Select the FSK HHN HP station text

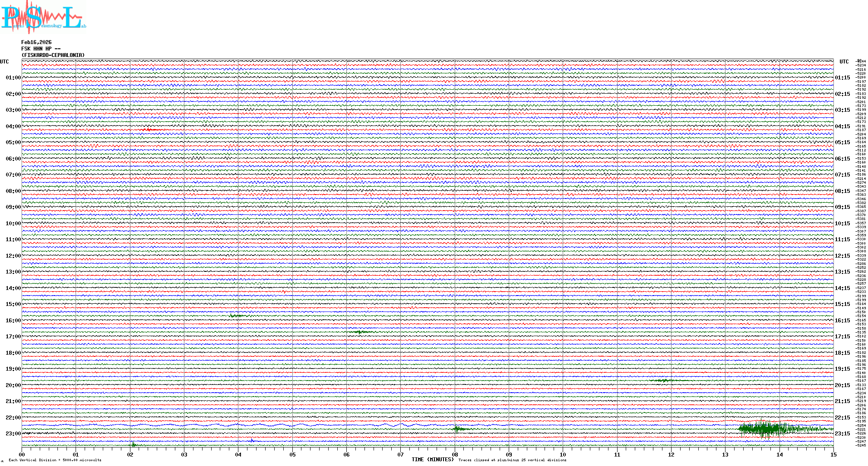click(41, 49)
